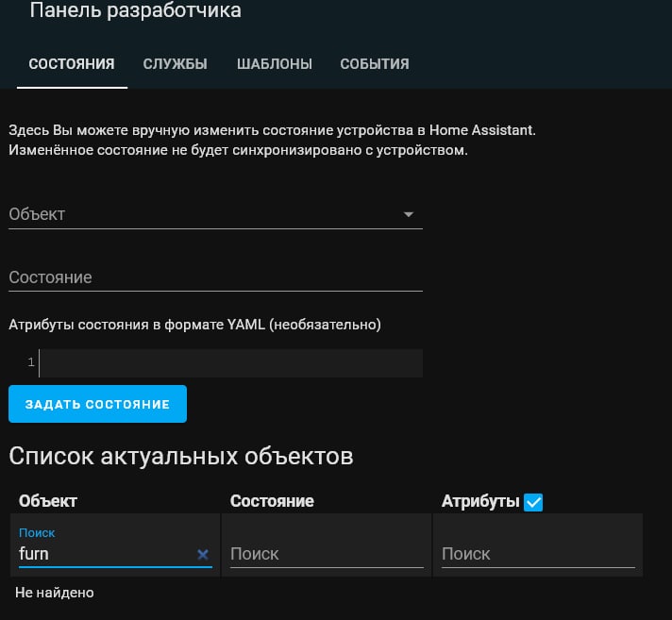The image size is (672, 620).
Task: Click the "Список актуальных объектов" heading
Action: 181,457
